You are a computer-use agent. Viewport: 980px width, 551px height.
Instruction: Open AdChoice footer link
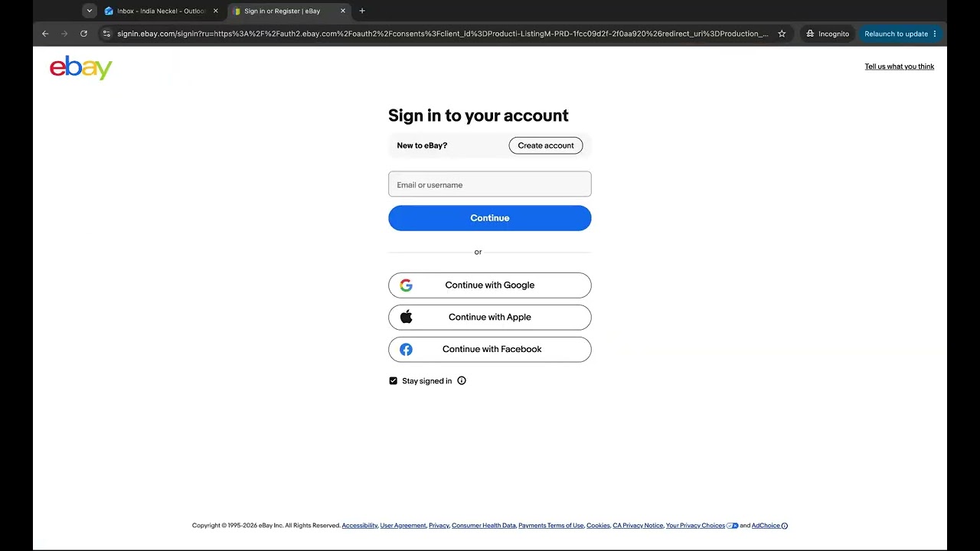click(x=766, y=526)
